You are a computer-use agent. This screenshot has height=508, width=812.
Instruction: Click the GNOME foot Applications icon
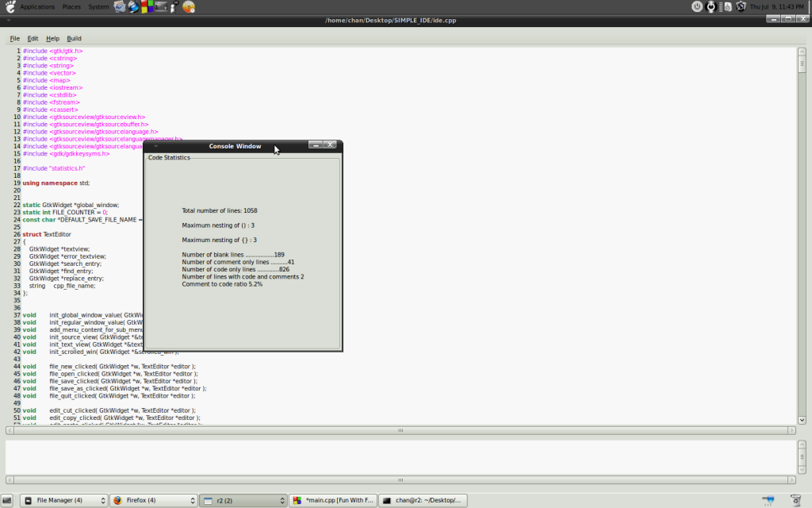[9, 6]
